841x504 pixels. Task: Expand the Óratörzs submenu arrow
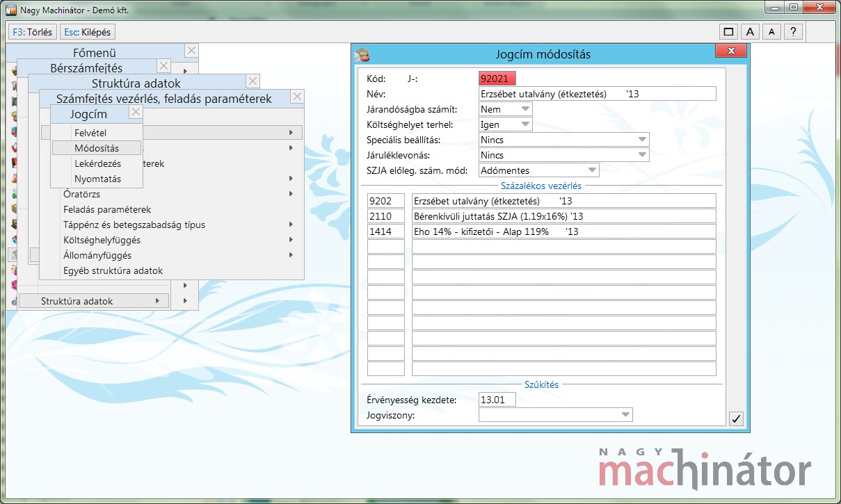[291, 194]
